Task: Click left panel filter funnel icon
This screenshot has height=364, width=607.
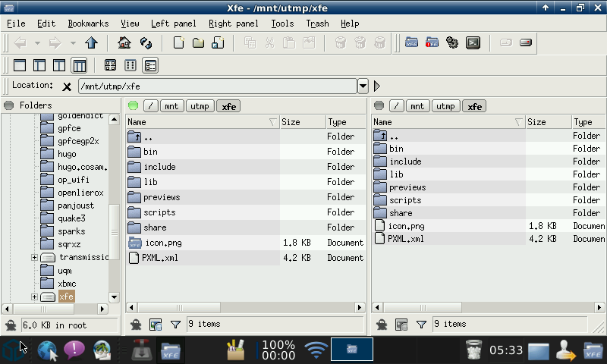Action: (175, 324)
